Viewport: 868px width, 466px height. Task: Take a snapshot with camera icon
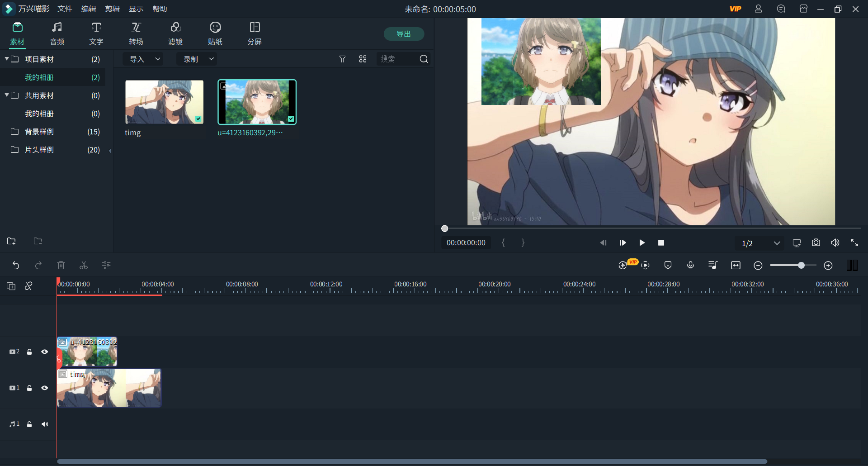(x=816, y=243)
